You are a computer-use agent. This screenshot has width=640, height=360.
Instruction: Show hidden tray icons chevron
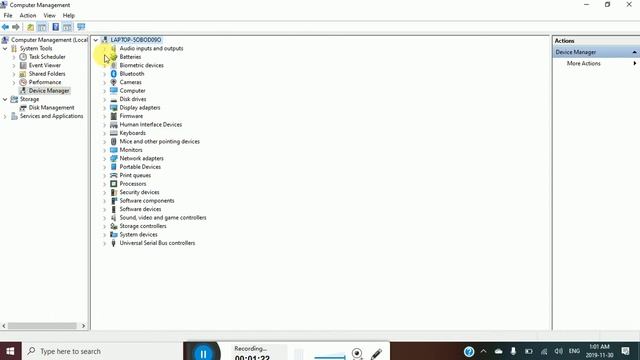pyautogui.click(x=483, y=351)
